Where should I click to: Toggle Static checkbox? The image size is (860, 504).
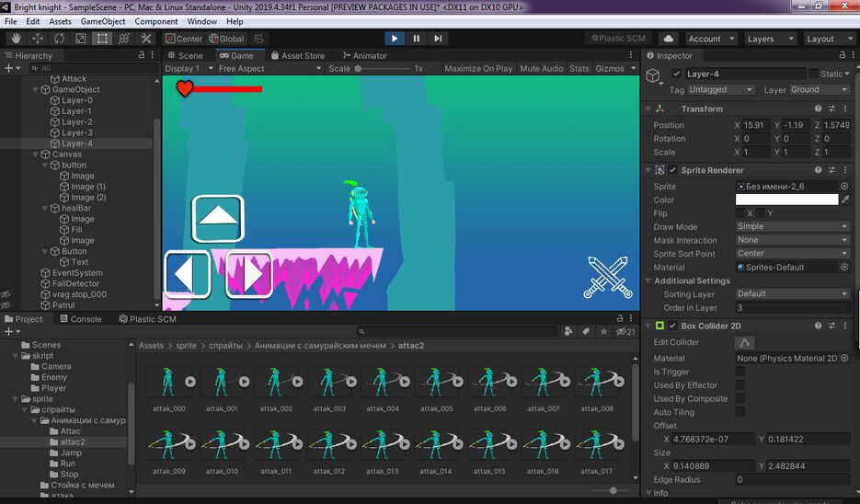point(813,74)
